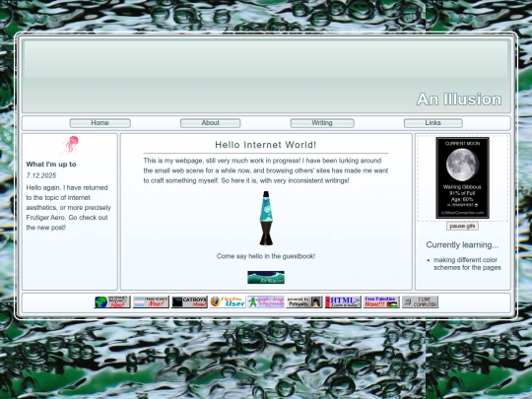Viewport: 532px width, 399px height.
Task: Open the HTML Learn it today badge
Action: coord(343,301)
